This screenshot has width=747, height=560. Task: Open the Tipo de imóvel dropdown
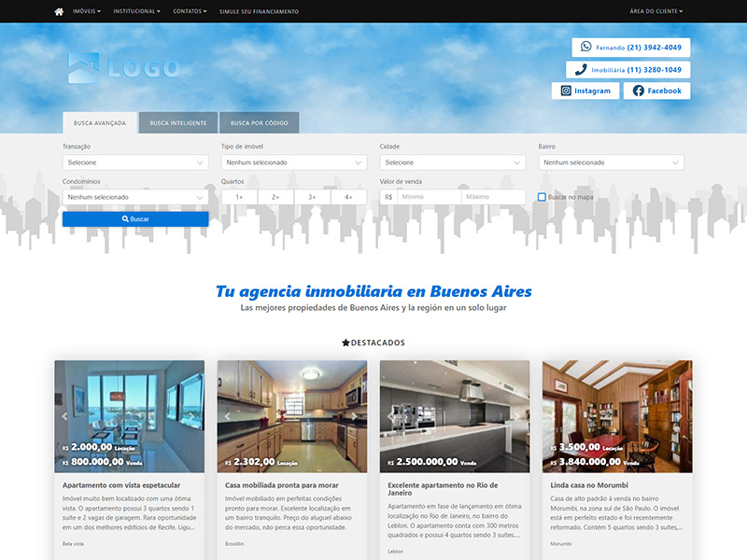[x=294, y=162]
